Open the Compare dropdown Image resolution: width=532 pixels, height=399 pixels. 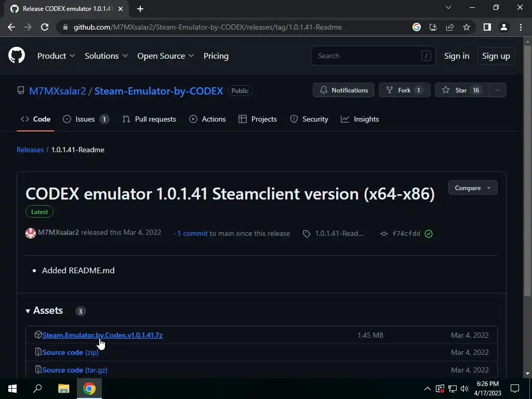coord(473,188)
